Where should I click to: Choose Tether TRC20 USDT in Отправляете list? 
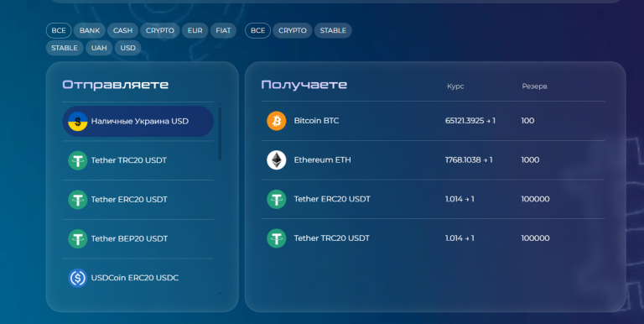click(x=138, y=160)
